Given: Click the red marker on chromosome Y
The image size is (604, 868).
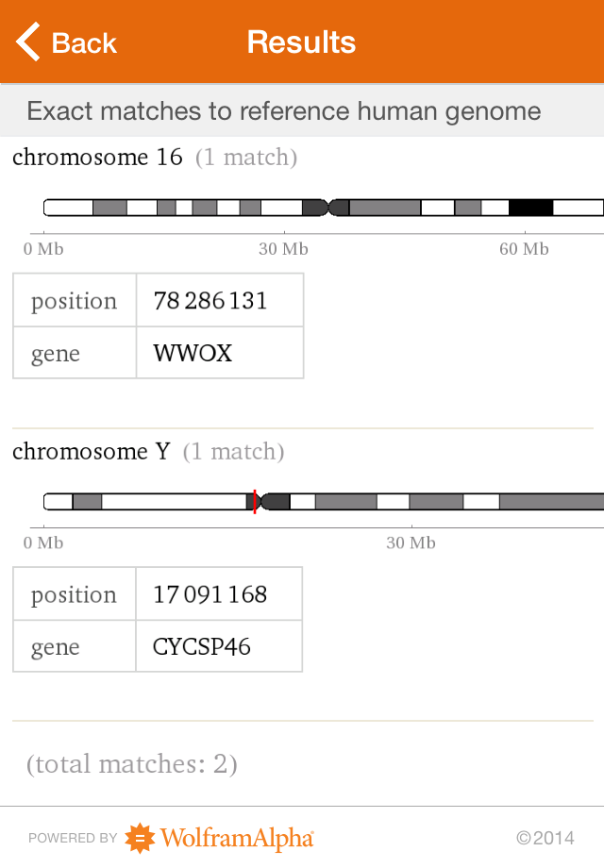Looking at the screenshot, I should click(x=255, y=501).
